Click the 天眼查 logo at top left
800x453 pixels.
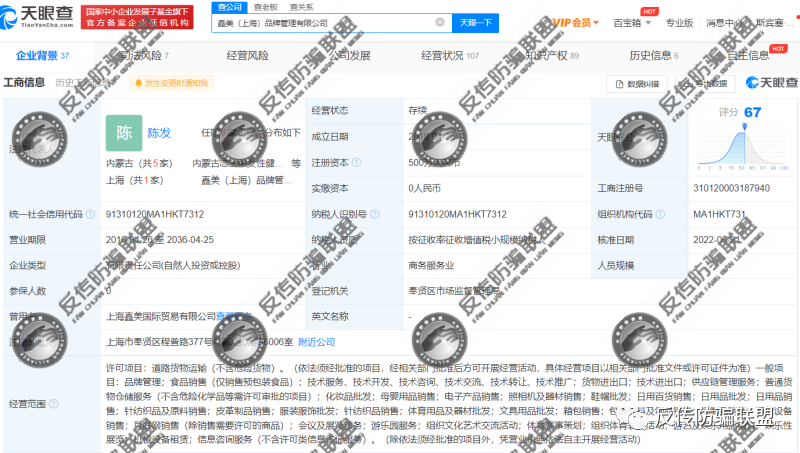click(x=38, y=16)
